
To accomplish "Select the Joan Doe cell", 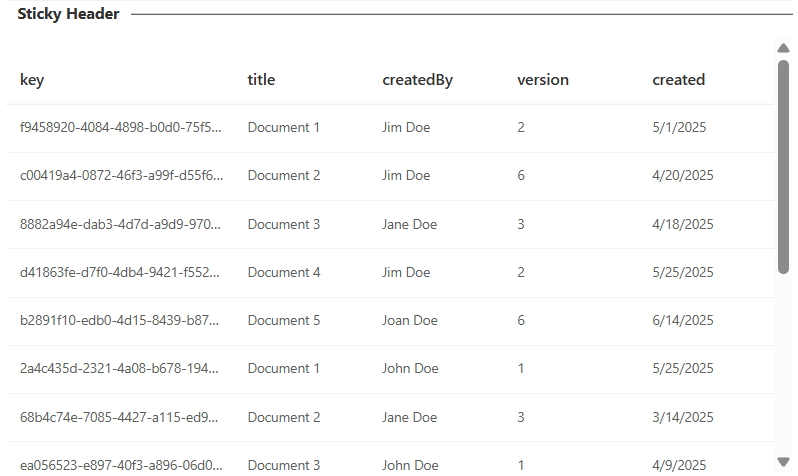I will pos(410,320).
